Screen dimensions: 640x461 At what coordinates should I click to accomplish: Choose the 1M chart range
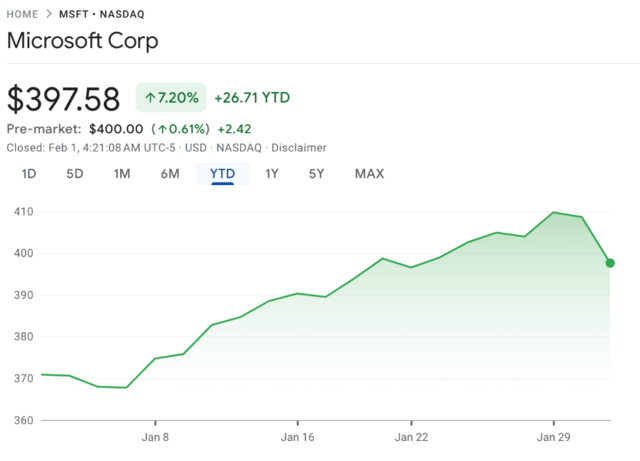122,174
